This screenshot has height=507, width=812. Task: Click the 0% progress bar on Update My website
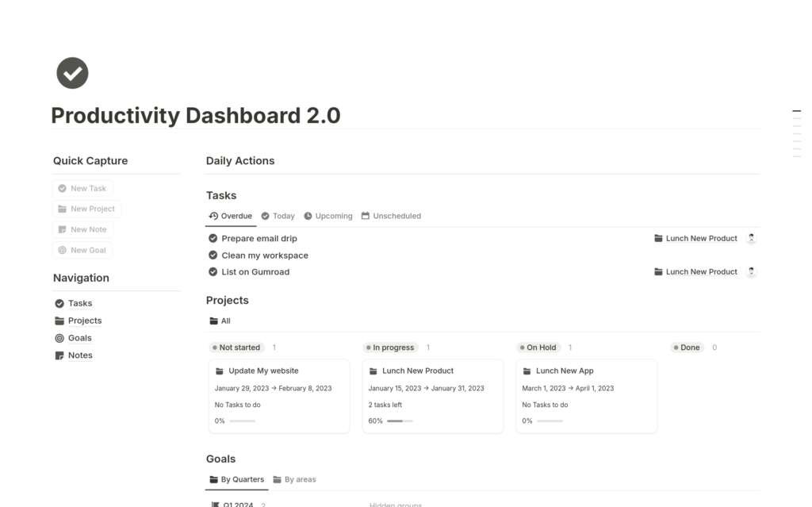click(243, 421)
